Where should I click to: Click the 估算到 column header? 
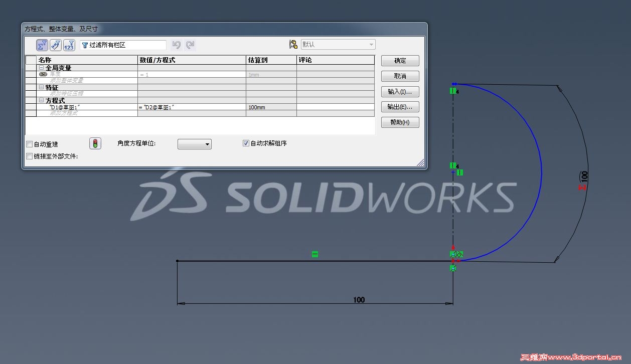pos(271,60)
